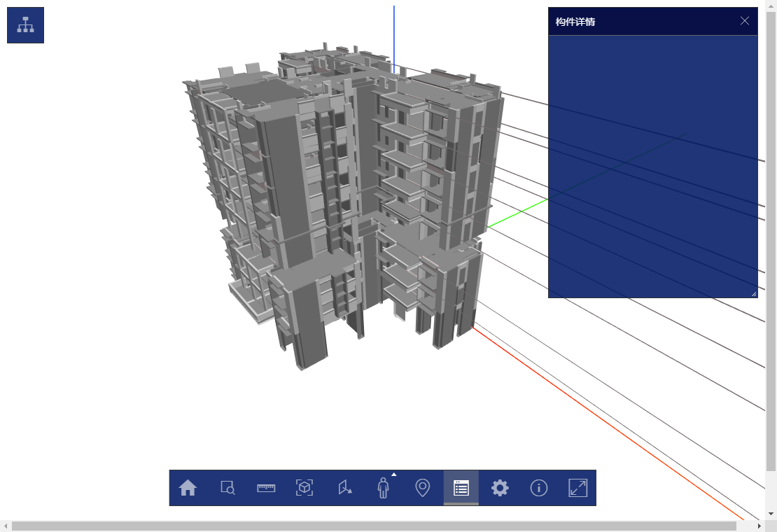Select the section plane cutting tool
This screenshot has width=777, height=532.
tap(344, 488)
